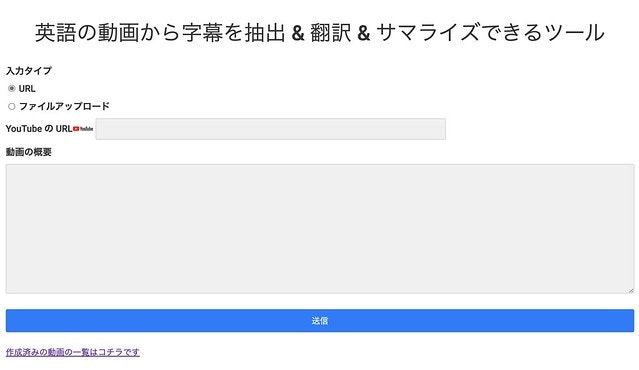
Task: Focus the YouTube URL input field
Action: (x=271, y=129)
